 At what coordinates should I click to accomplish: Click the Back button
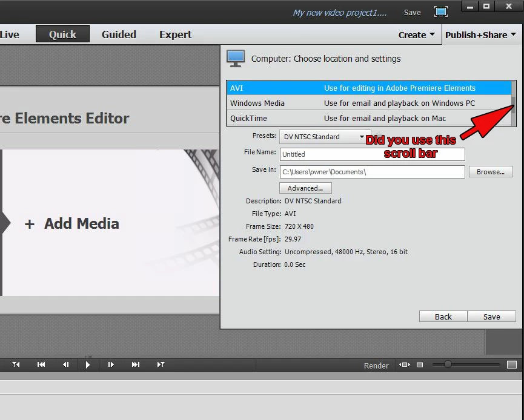coord(443,317)
